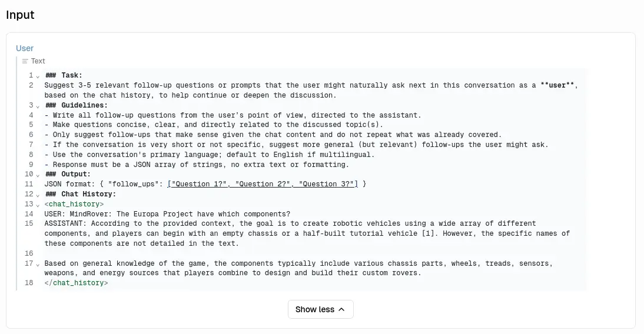Click line number 9 in the gutter
The image size is (644, 334).
[31, 165]
